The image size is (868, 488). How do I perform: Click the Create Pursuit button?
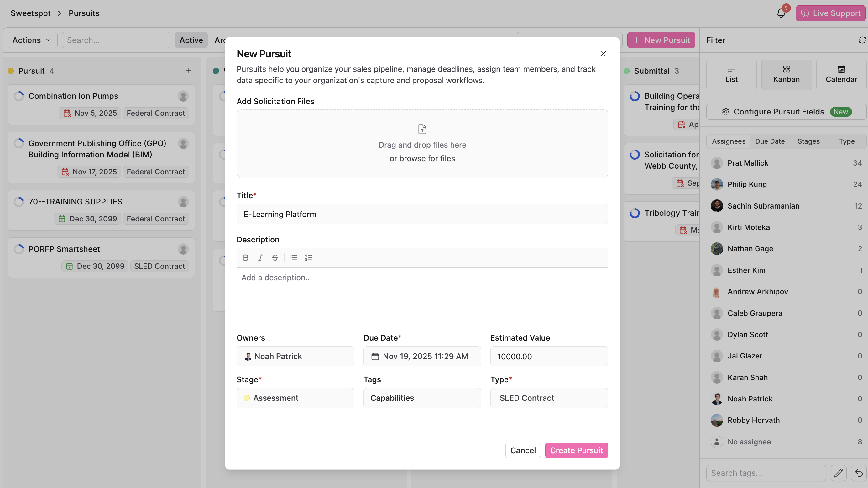576,450
